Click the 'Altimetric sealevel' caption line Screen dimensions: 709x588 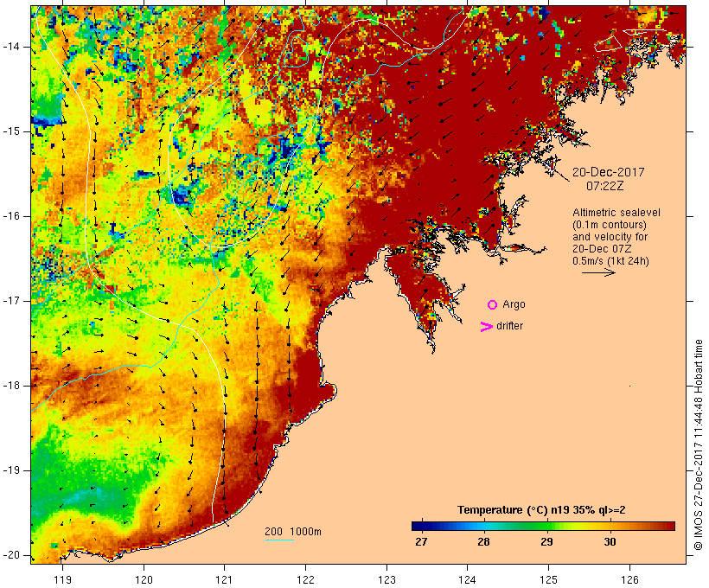coord(616,213)
